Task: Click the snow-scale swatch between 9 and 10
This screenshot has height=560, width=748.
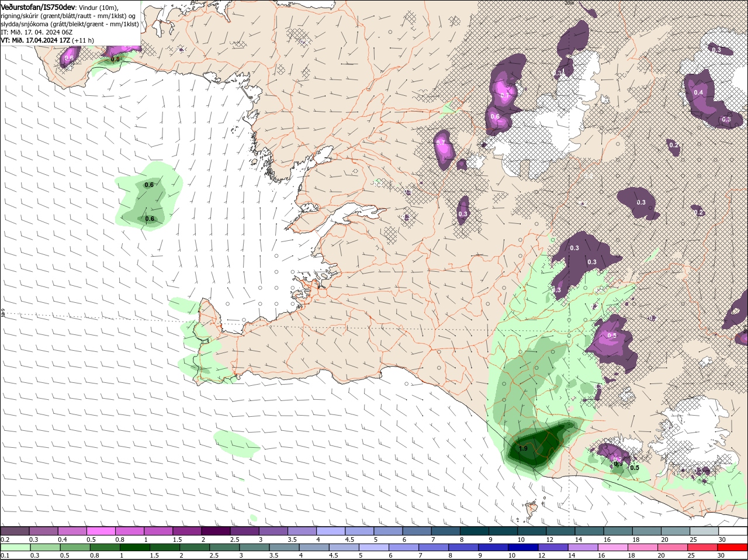Action: click(x=503, y=531)
